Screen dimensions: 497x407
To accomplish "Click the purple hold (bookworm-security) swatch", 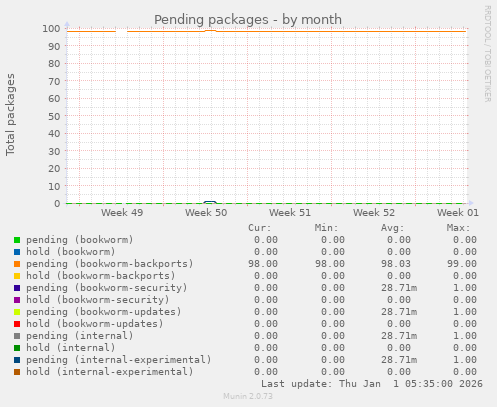I will [17, 300].
